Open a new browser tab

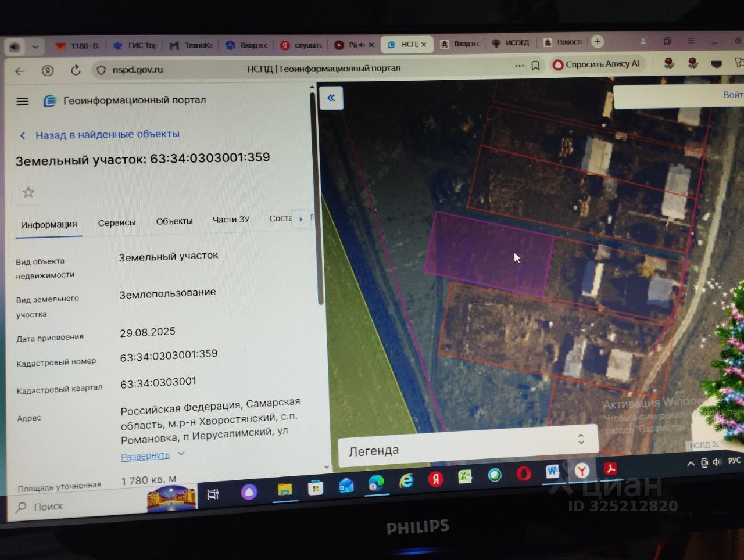(597, 42)
